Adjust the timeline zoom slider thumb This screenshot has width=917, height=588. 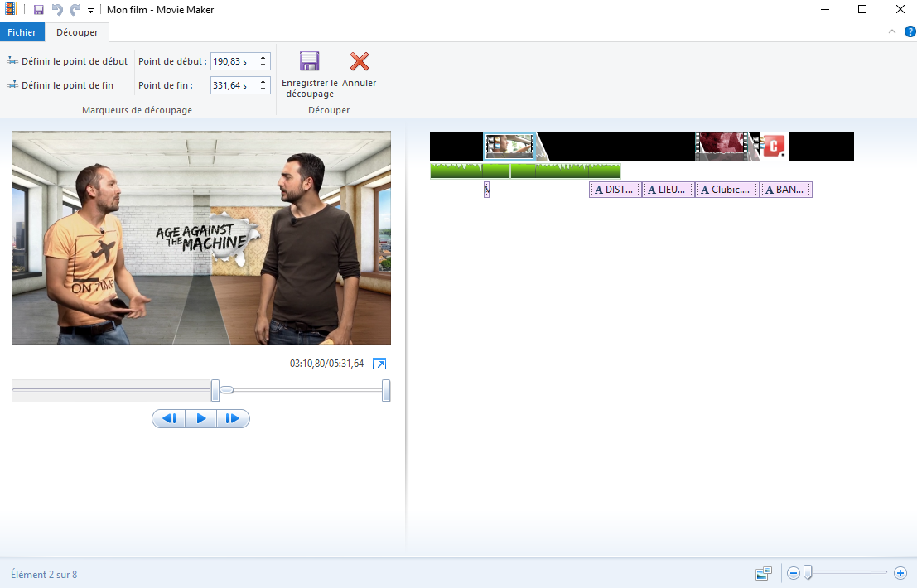(x=808, y=573)
